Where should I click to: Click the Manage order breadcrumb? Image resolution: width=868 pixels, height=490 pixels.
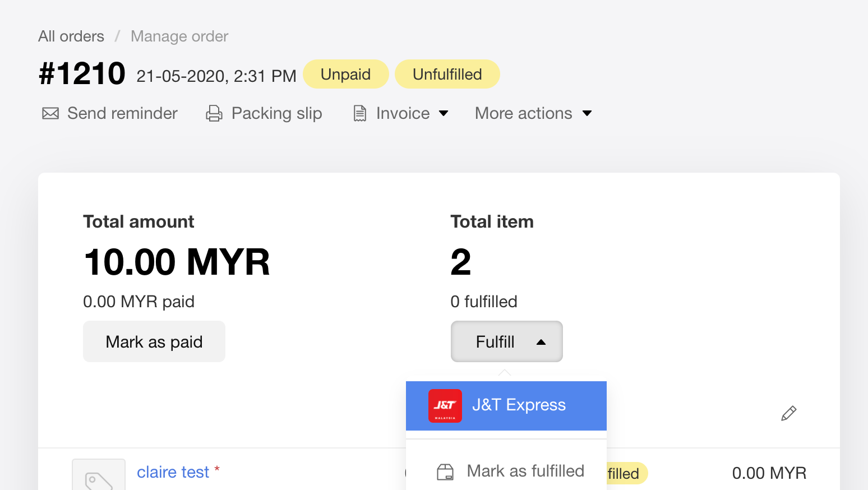point(179,36)
